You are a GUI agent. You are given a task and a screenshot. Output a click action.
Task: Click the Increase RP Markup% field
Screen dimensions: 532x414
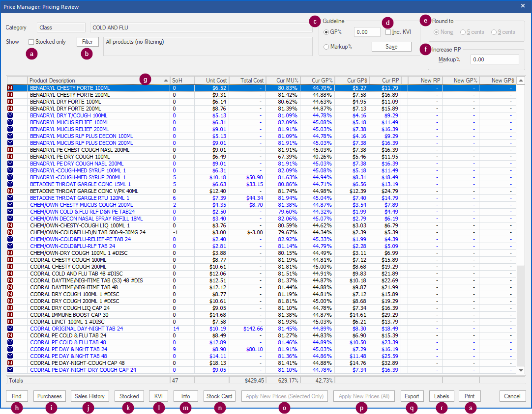coord(494,59)
